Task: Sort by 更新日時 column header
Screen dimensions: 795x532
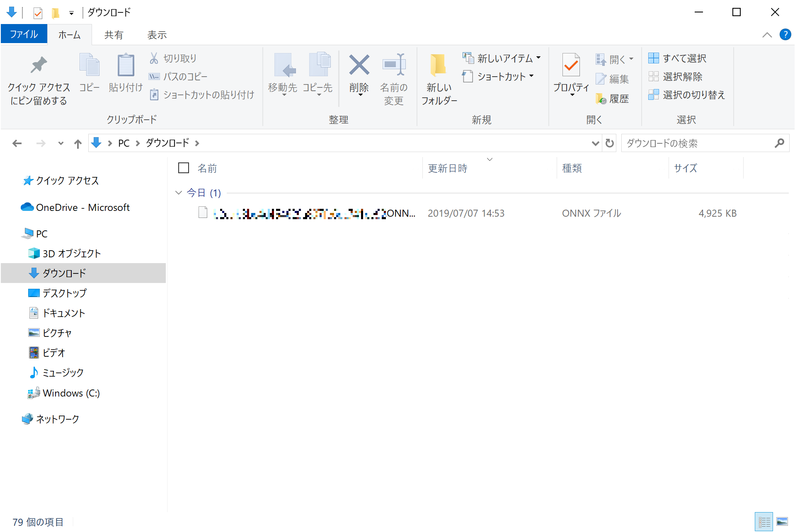Action: (x=448, y=168)
